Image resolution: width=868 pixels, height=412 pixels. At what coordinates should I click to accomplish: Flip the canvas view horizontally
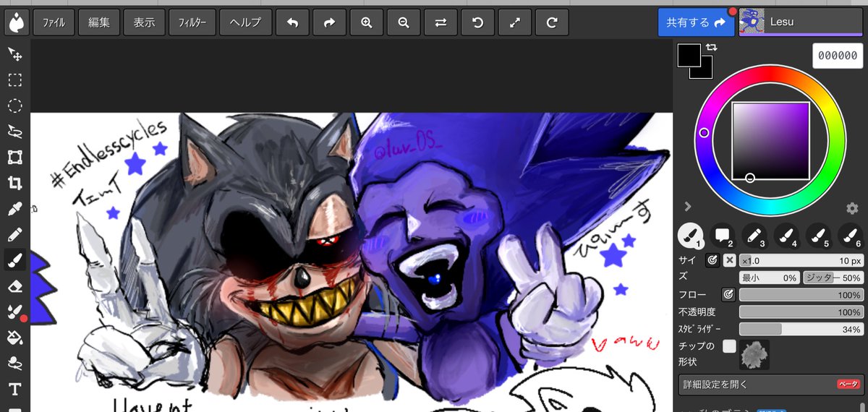[x=441, y=22]
